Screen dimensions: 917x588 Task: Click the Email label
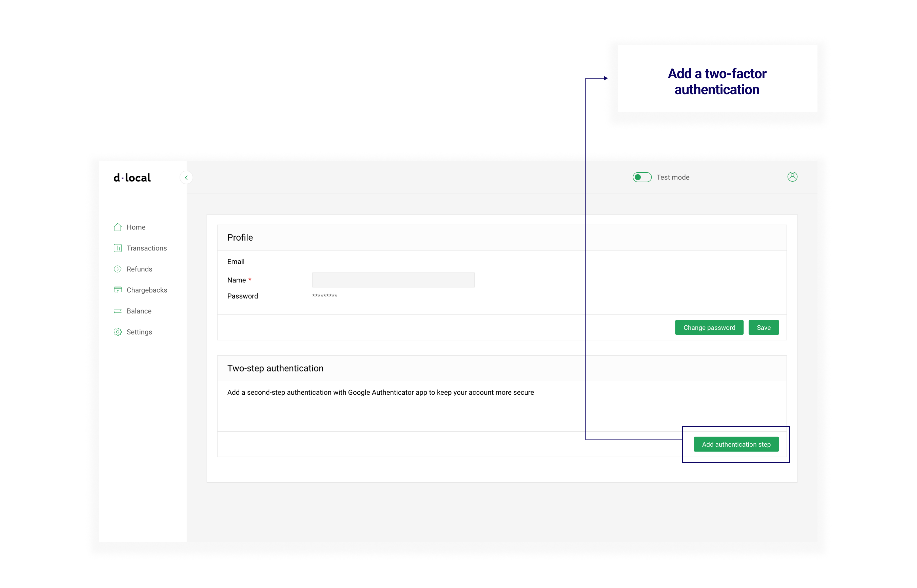point(236,262)
